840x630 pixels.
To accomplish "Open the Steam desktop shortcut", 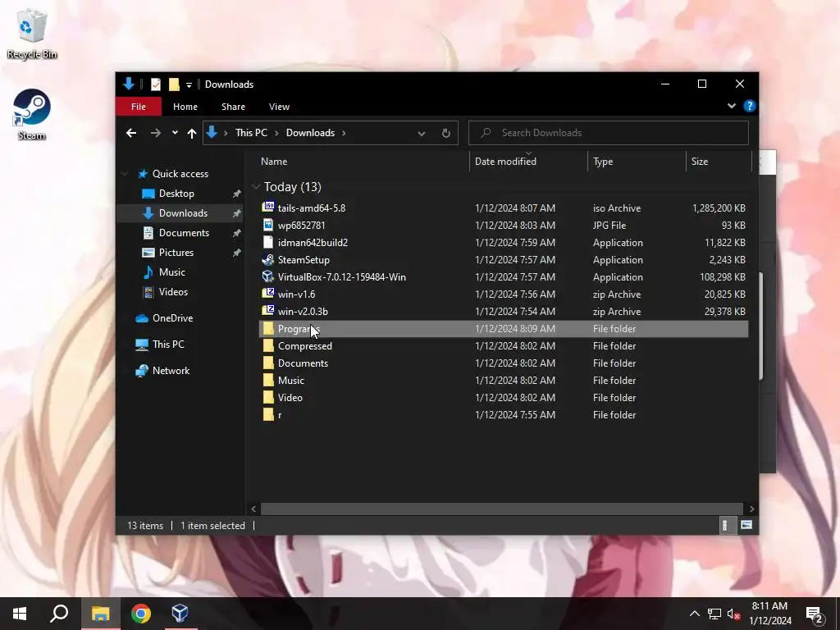I will click(32, 114).
